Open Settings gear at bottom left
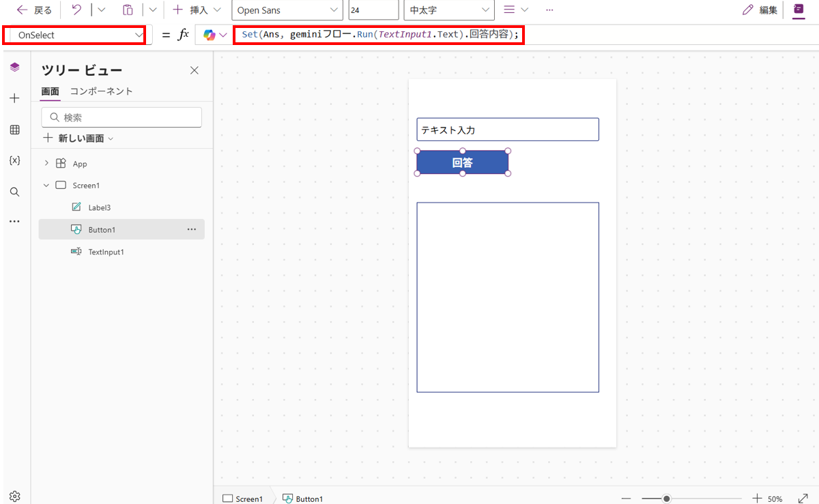 click(15, 496)
